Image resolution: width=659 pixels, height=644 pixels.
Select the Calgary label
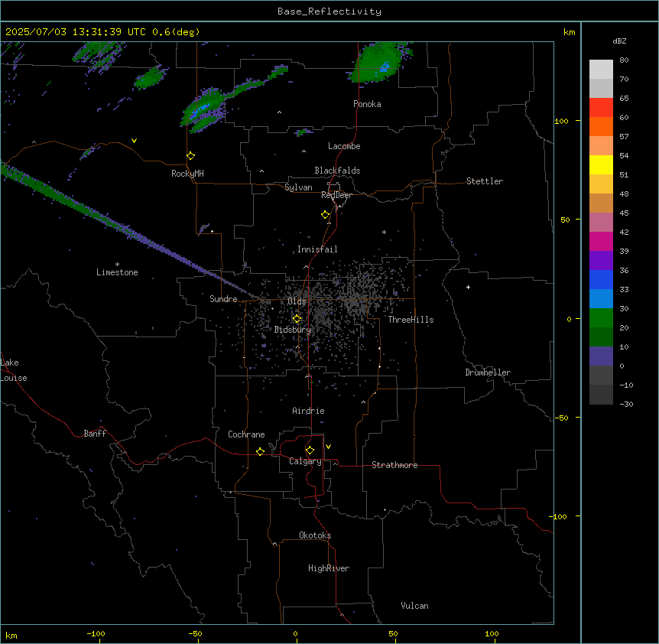coord(305,461)
